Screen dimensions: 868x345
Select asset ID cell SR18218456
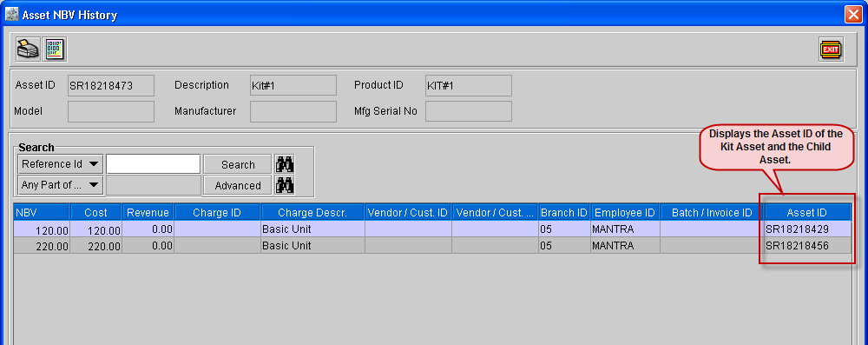click(807, 245)
